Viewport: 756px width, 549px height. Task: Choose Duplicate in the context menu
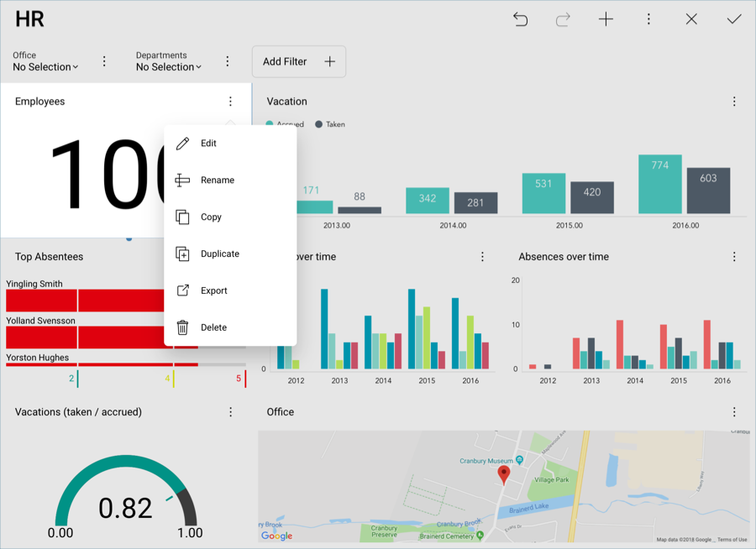coord(219,254)
